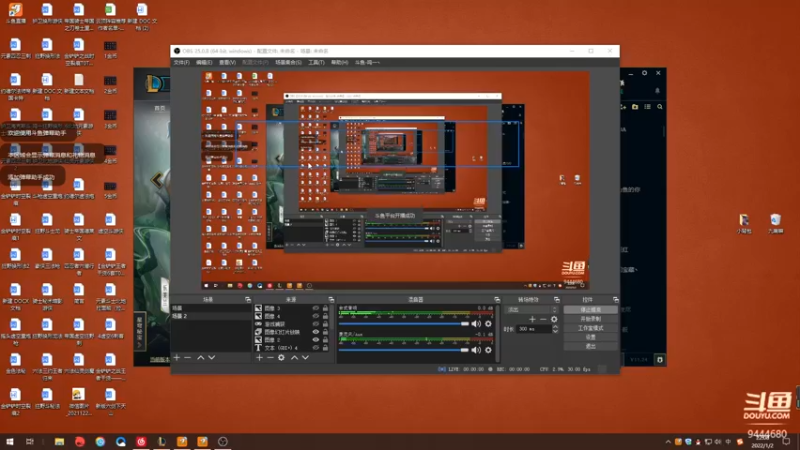Click the 工作室模式 studio mode button
800x450 pixels.
coord(591,328)
